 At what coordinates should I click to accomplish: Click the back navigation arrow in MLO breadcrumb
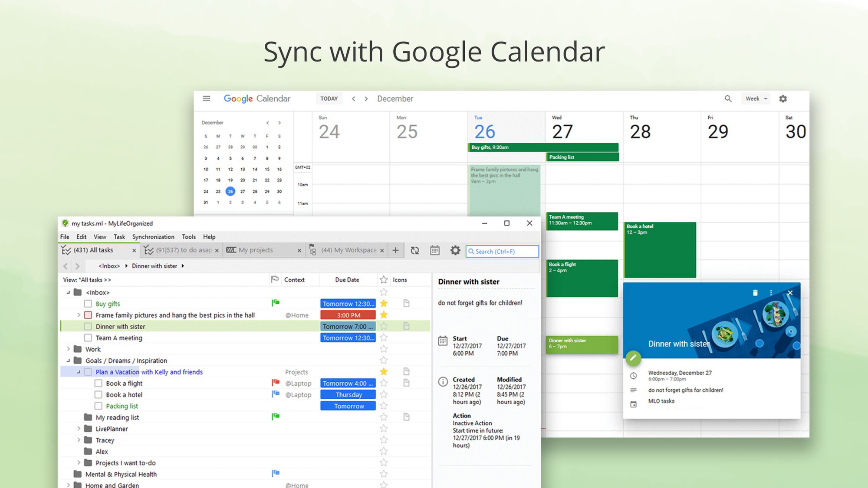click(65, 265)
